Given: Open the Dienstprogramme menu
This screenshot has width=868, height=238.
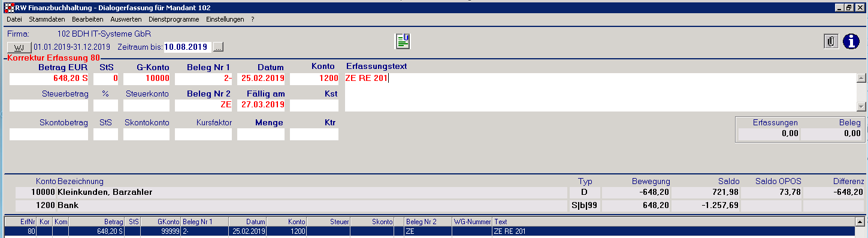Looking at the screenshot, I should tap(174, 19).
